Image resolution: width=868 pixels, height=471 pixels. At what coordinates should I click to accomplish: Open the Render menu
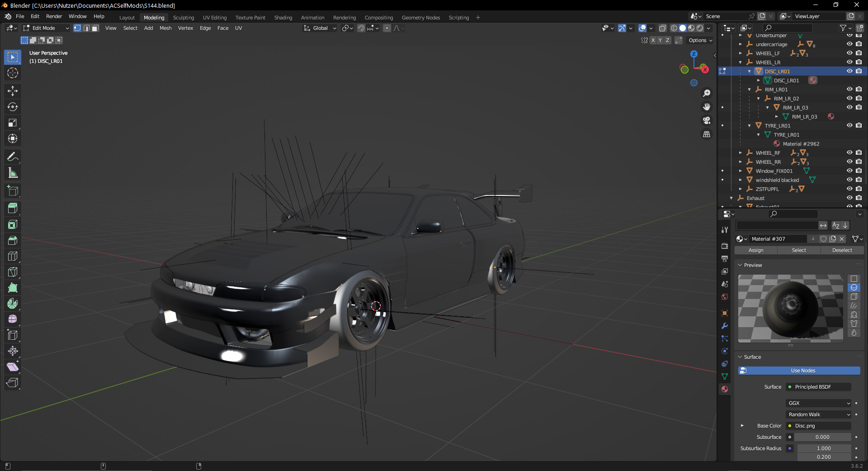pyautogui.click(x=54, y=16)
